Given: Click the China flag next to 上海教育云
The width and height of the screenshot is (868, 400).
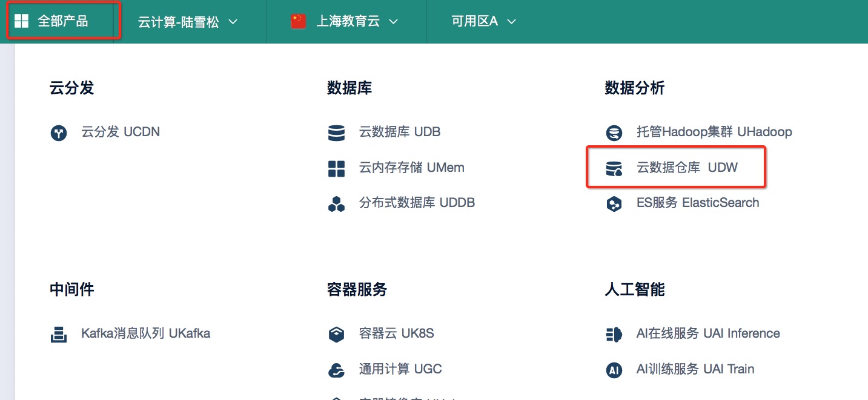Looking at the screenshot, I should 298,22.
